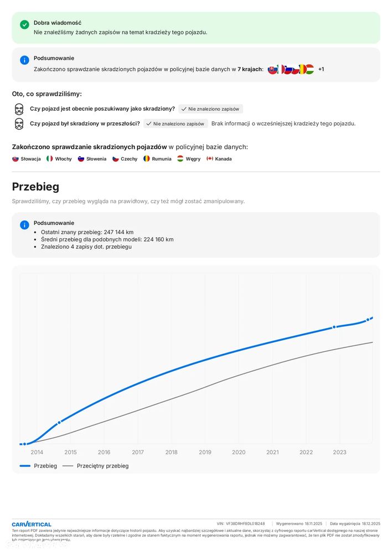Expand the '+1' additional countries indicator

pos(321,69)
